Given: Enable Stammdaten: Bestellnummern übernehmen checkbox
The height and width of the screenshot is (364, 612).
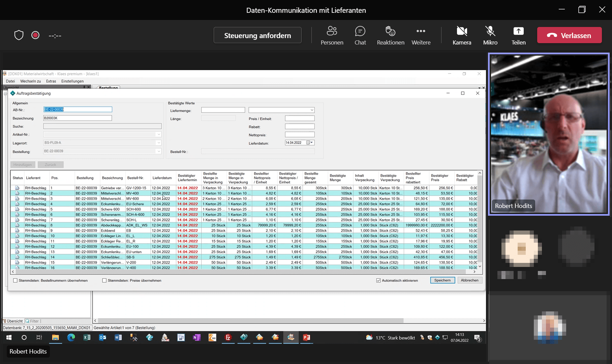Looking at the screenshot, I should [15, 280].
